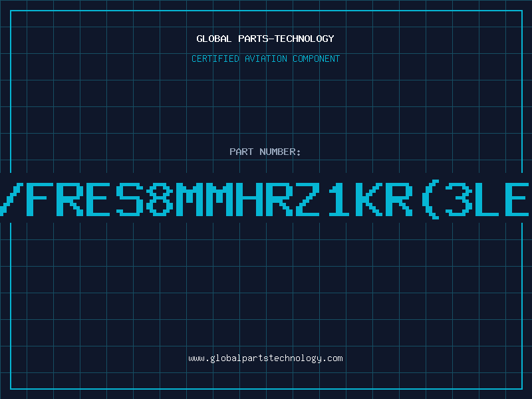Select the CERTIFIED AVIATION COMPONENT subtitle
The width and height of the screenshot is (532, 399).
pyautogui.click(x=265, y=59)
